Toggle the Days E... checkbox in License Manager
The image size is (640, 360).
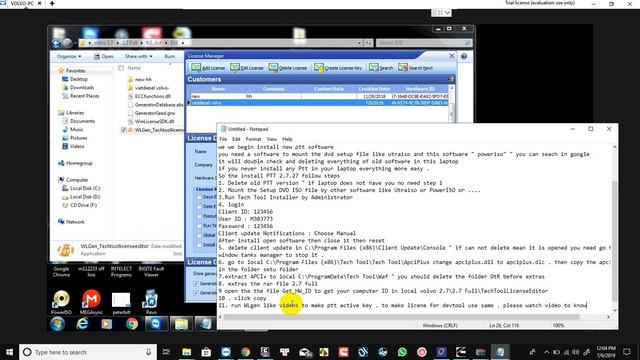click(x=199, y=197)
